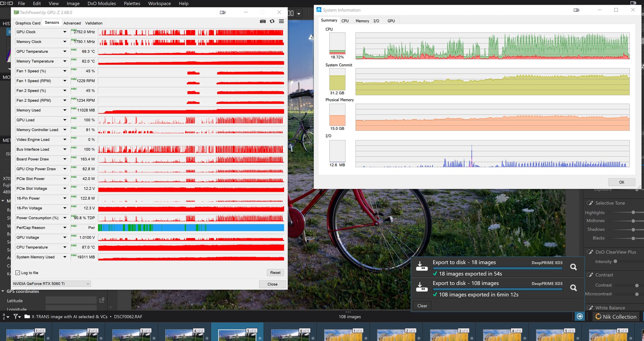Image resolution: width=644 pixels, height=341 pixels.
Task: Open the Memory tab in System Information
Action: click(x=362, y=21)
